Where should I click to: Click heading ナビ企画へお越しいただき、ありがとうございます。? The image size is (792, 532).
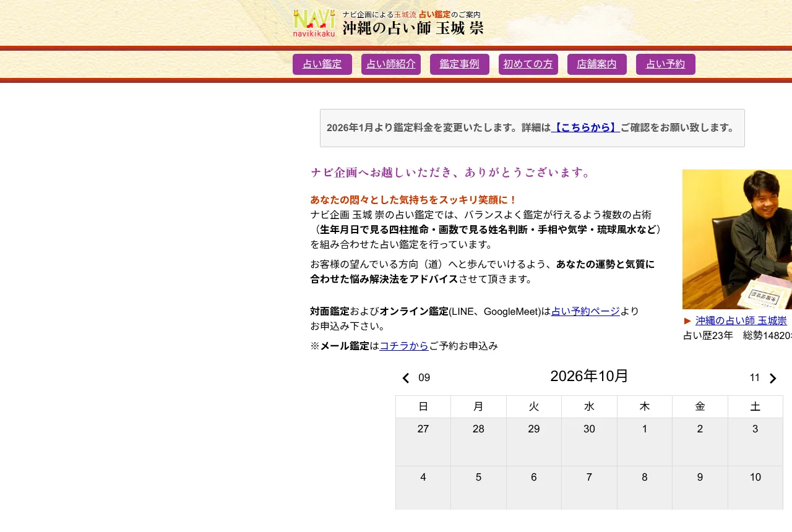(452, 173)
